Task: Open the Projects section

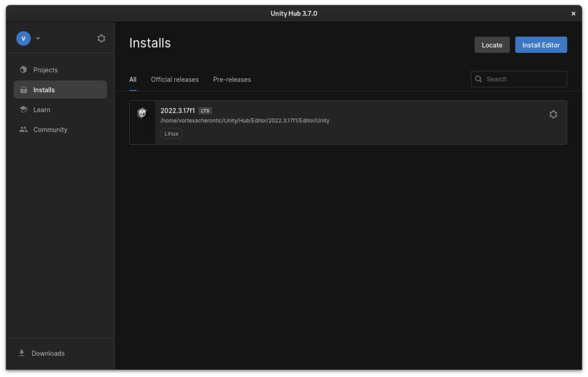Action: coord(60,70)
